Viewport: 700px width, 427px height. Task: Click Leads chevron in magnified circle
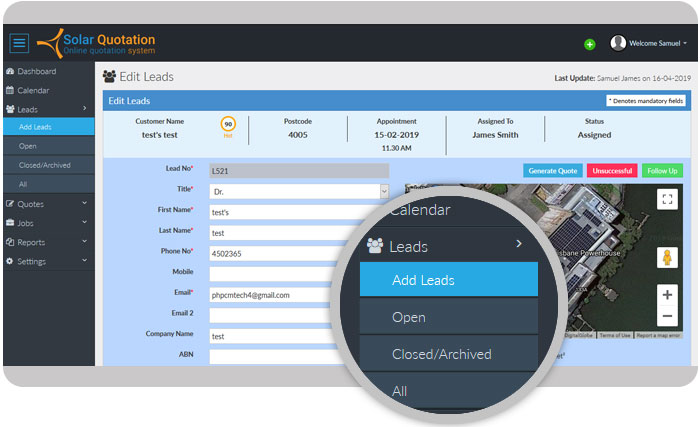(x=519, y=244)
